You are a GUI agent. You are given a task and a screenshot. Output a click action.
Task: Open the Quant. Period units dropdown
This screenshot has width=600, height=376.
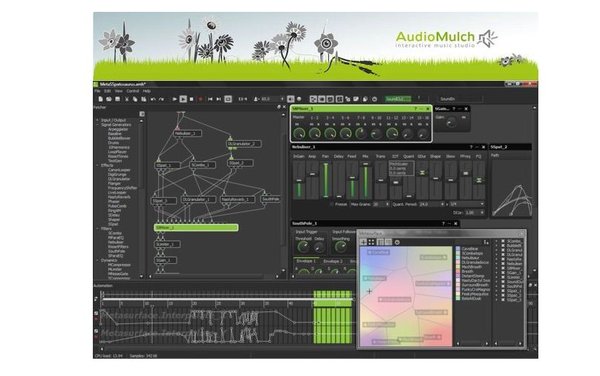coord(466,204)
